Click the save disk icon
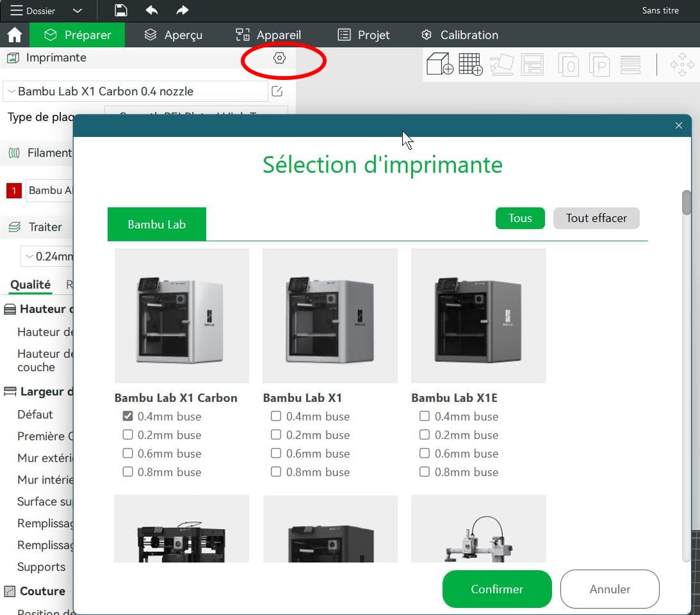Image resolution: width=700 pixels, height=615 pixels. pyautogui.click(x=120, y=10)
